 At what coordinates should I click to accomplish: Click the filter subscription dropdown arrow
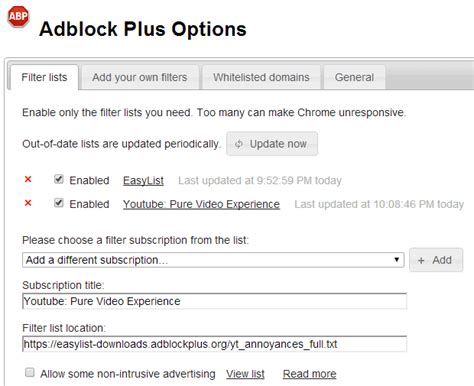(396, 260)
